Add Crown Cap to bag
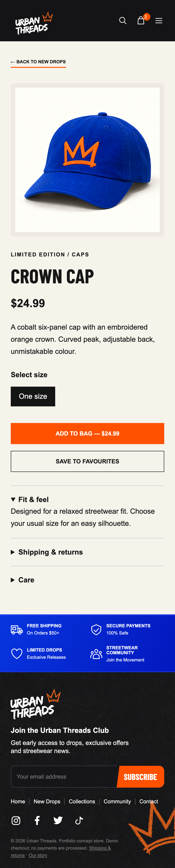Image resolution: width=175 pixels, height=868 pixels. point(87,433)
